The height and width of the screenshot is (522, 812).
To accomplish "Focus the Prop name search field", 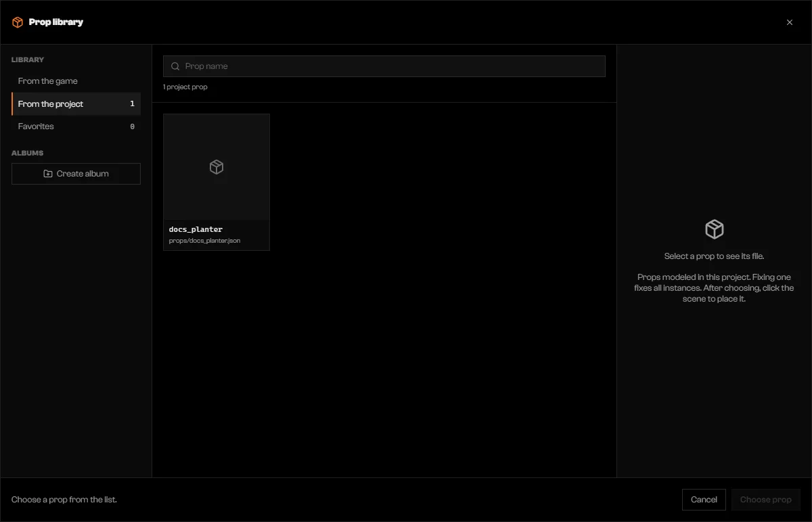I will point(384,66).
